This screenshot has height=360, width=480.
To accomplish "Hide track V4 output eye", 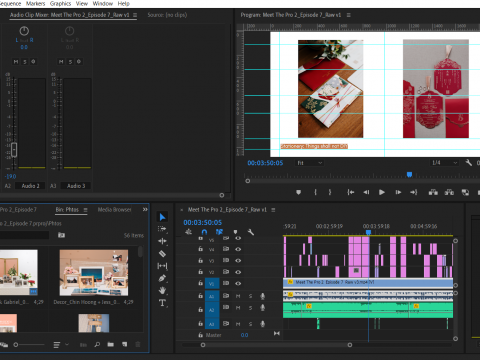I will (x=238, y=249).
